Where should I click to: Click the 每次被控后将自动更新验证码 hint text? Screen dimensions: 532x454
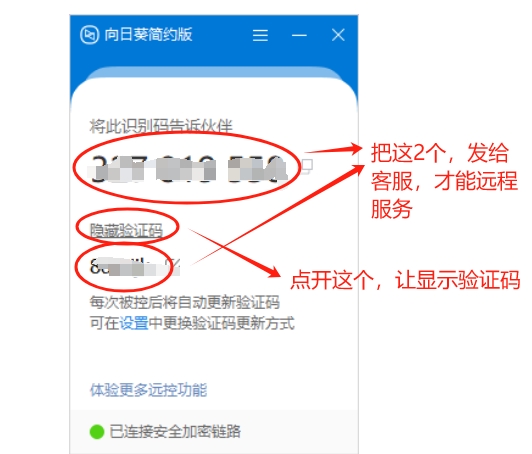click(185, 302)
